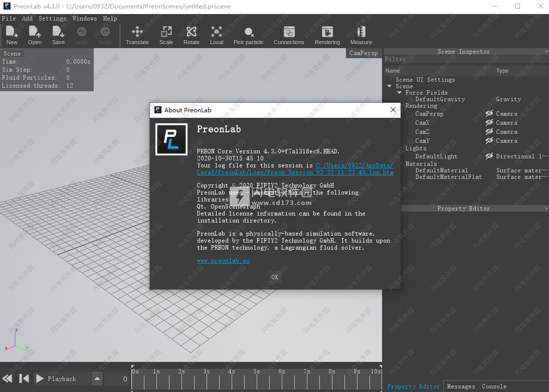549x392 pixels.
Task: Click the XYZ axis gizmo in the viewport
Action: (17, 340)
